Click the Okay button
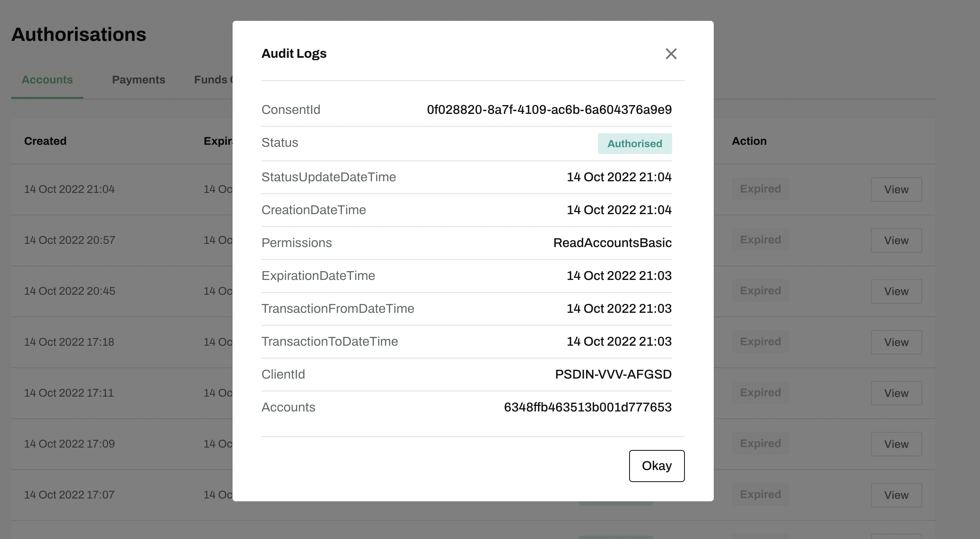The height and width of the screenshot is (539, 980). (656, 466)
